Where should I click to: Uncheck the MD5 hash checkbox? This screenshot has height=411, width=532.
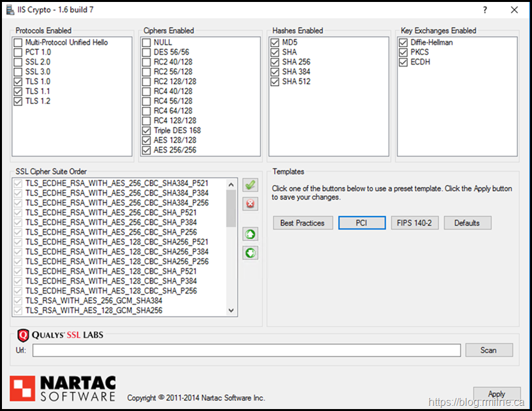click(274, 42)
